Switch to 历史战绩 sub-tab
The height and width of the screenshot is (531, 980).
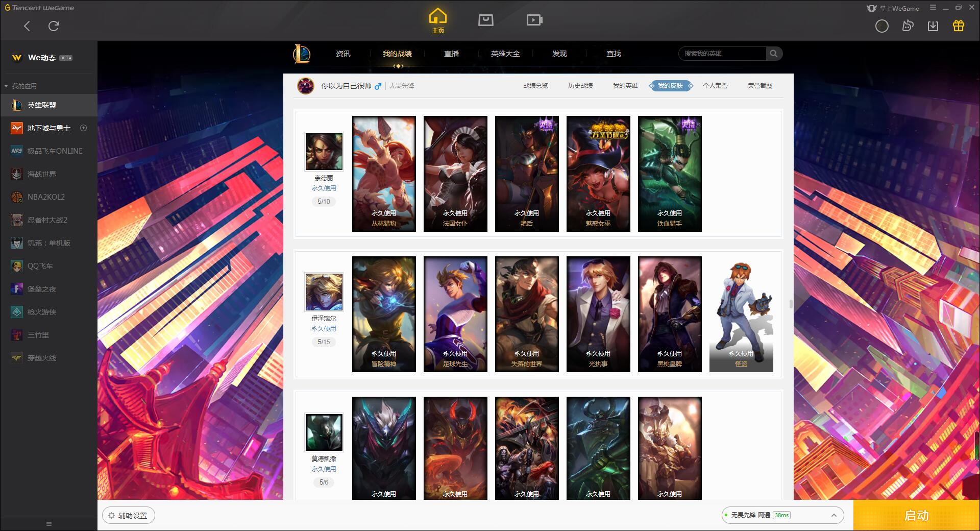tap(580, 86)
